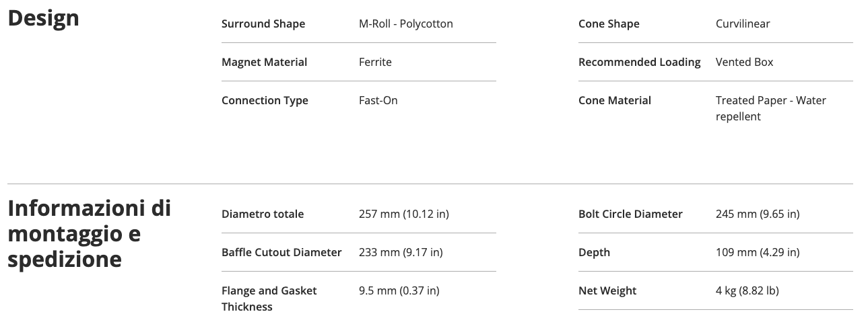This screenshot has height=316, width=868.
Task: Click the Fast-On value
Action: tap(378, 101)
